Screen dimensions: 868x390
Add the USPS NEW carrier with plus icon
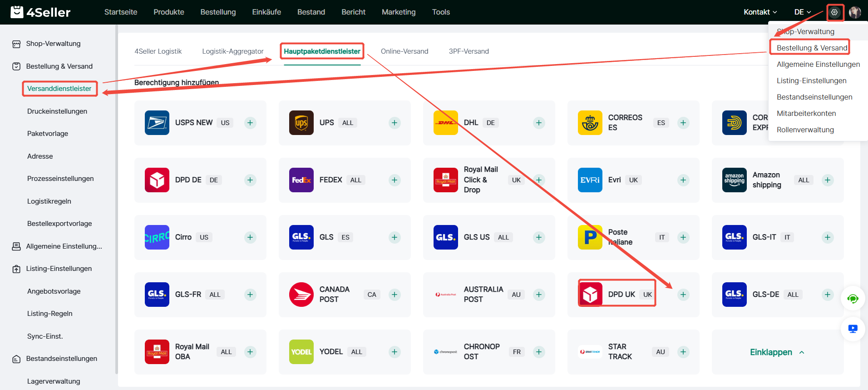coord(250,123)
